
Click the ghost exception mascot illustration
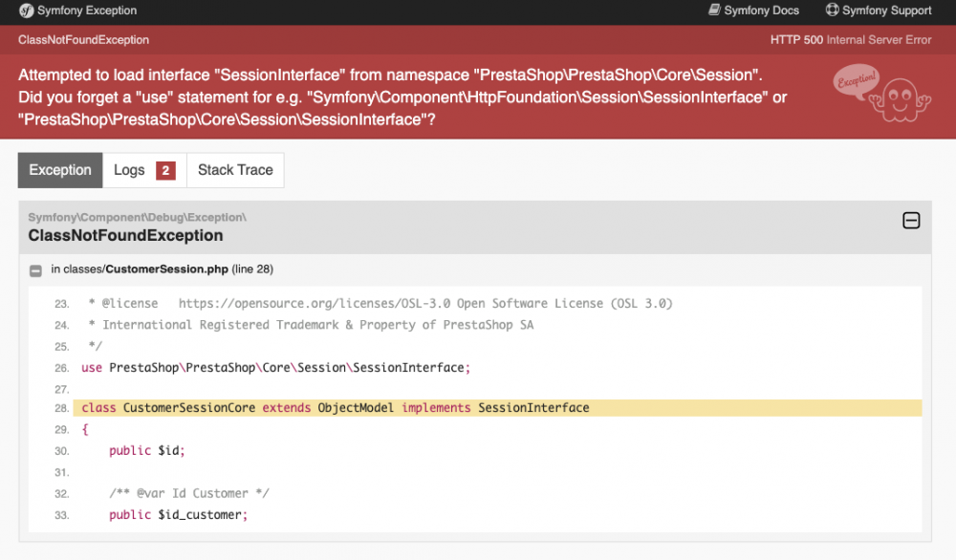tap(899, 99)
